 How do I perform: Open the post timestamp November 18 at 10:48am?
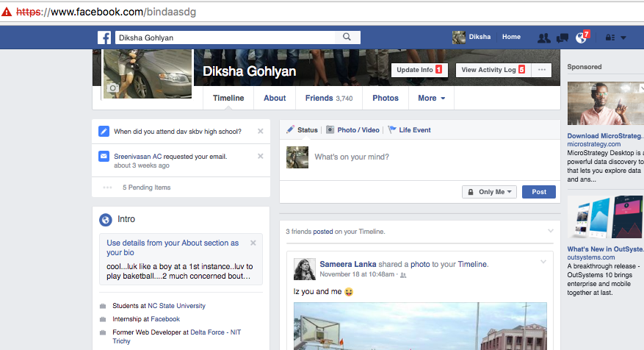(357, 274)
